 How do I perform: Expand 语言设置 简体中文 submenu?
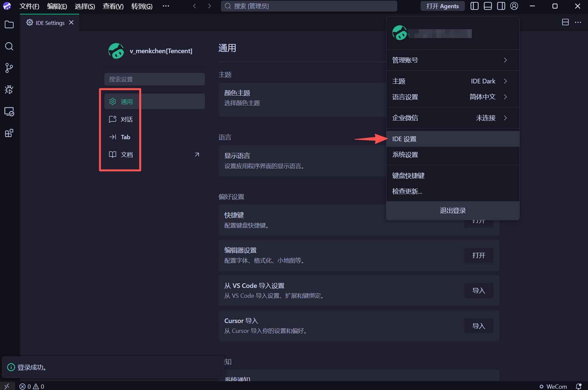(453, 97)
